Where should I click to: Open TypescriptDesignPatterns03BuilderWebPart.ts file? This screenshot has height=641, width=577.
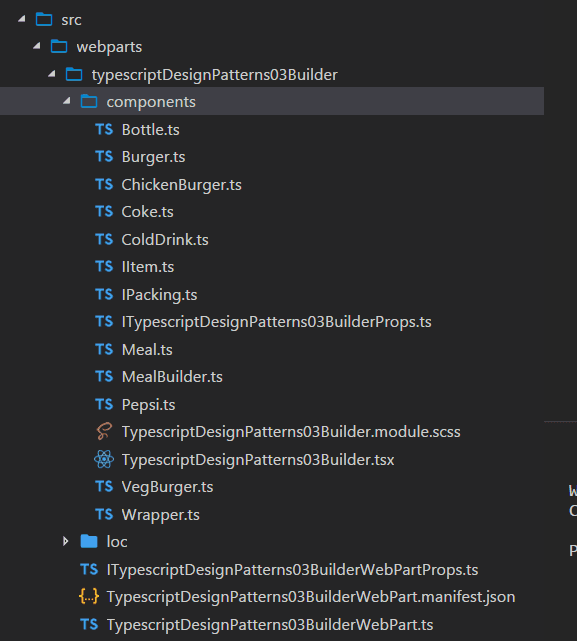270,625
